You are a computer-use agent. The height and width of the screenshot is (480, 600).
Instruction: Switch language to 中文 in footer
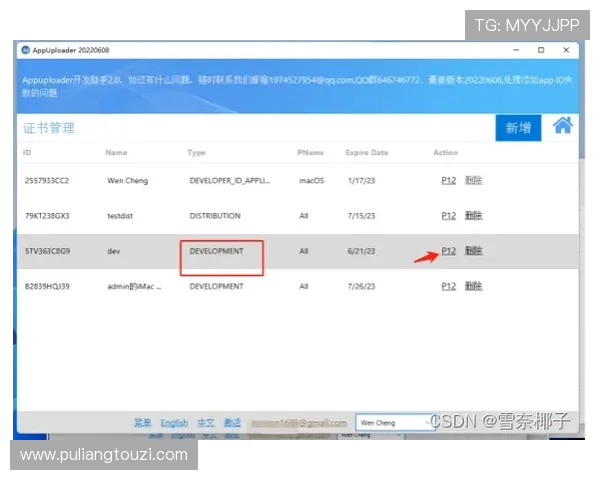click(206, 423)
